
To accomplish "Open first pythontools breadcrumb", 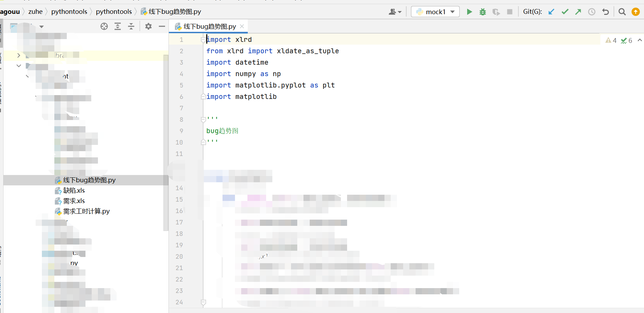I will click(69, 12).
